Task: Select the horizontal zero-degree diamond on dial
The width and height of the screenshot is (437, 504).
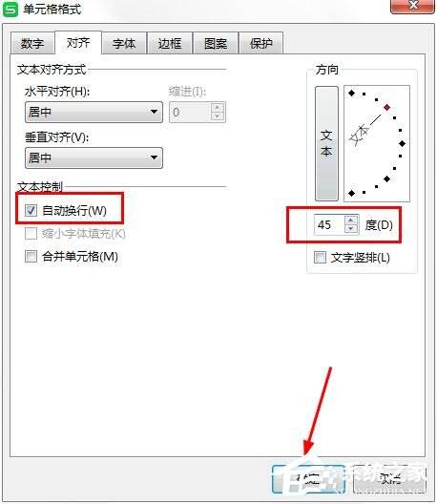Action: pos(402,143)
